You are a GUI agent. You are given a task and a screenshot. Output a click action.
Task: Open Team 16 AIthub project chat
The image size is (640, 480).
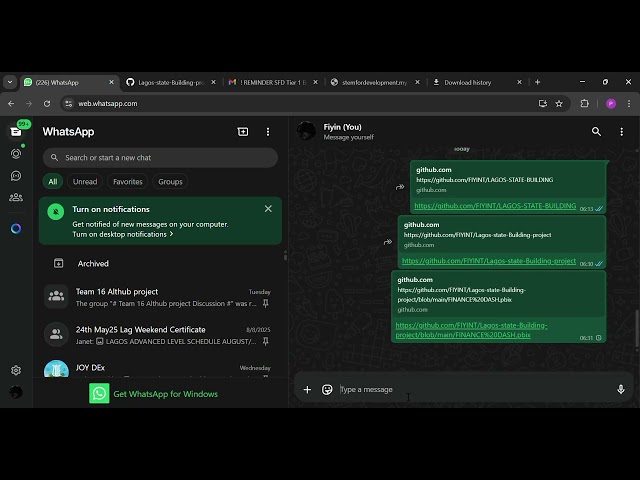160,297
